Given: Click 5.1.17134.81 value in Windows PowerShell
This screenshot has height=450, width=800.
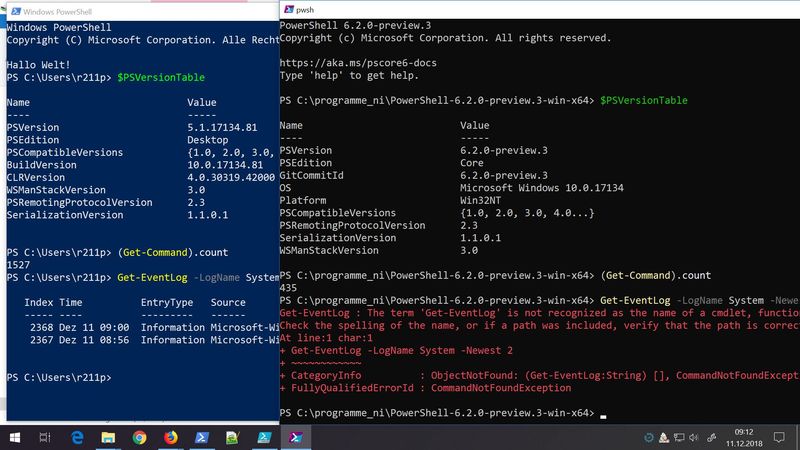Looking at the screenshot, I should pos(222,128).
